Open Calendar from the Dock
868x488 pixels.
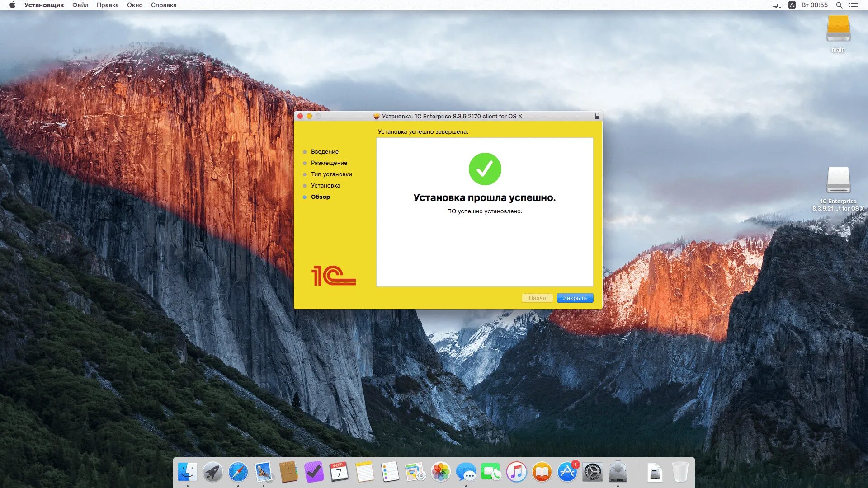339,472
